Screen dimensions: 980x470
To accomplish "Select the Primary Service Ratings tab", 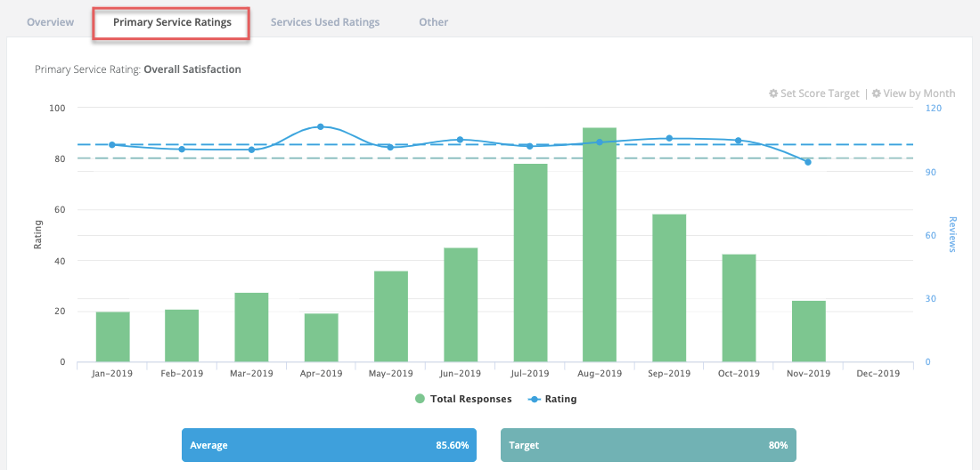I will click(172, 22).
